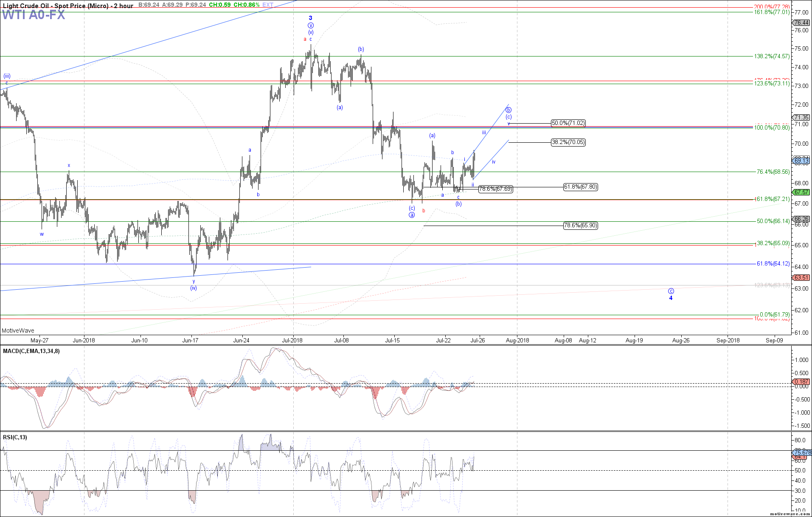
Task: Click the 38.2%(70.05) retracement label
Action: 568,142
